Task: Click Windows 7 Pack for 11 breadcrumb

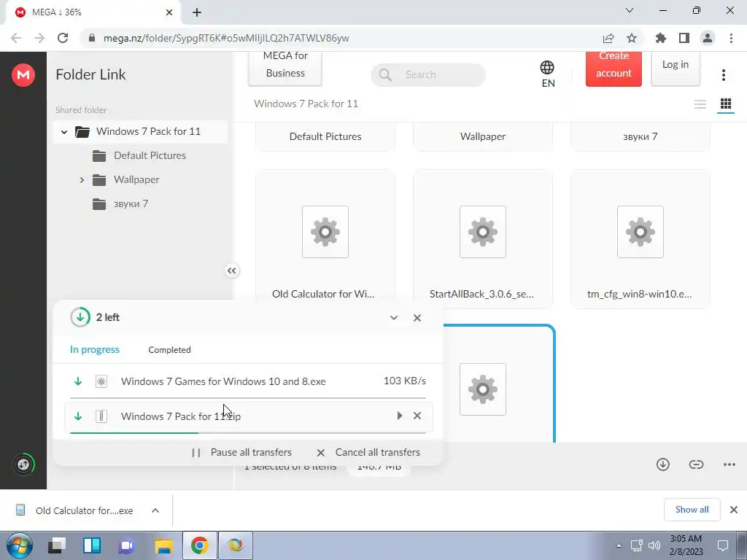Action: click(306, 104)
